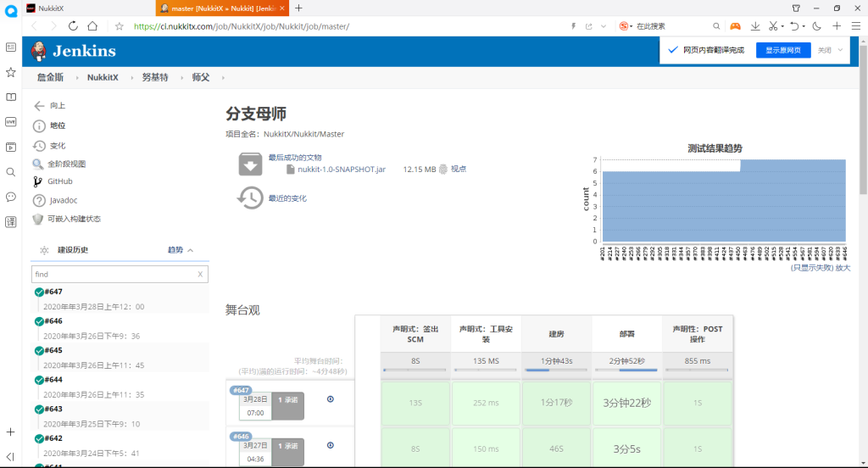Expand breadcrumb arrow after NukkitX
The height and width of the screenshot is (468, 868).
tap(131, 77)
